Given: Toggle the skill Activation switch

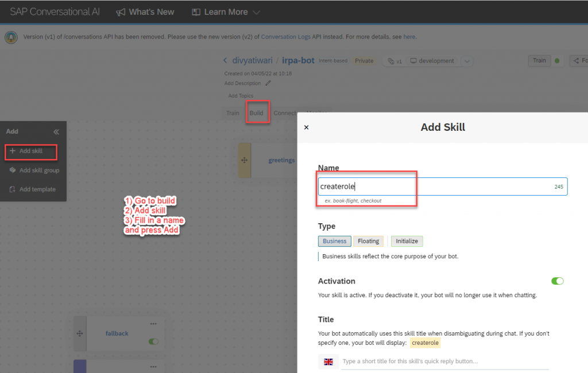Looking at the screenshot, I should tap(557, 281).
